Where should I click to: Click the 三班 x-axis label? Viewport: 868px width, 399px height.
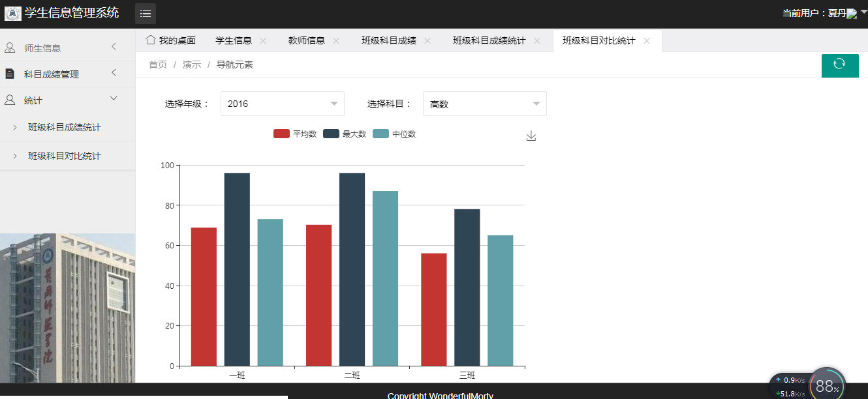point(467,376)
